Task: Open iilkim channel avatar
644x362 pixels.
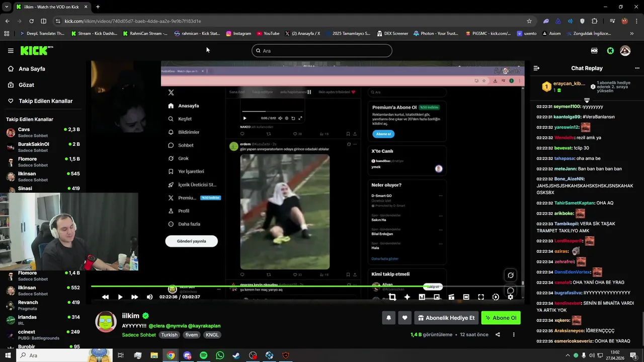Action: click(x=106, y=322)
